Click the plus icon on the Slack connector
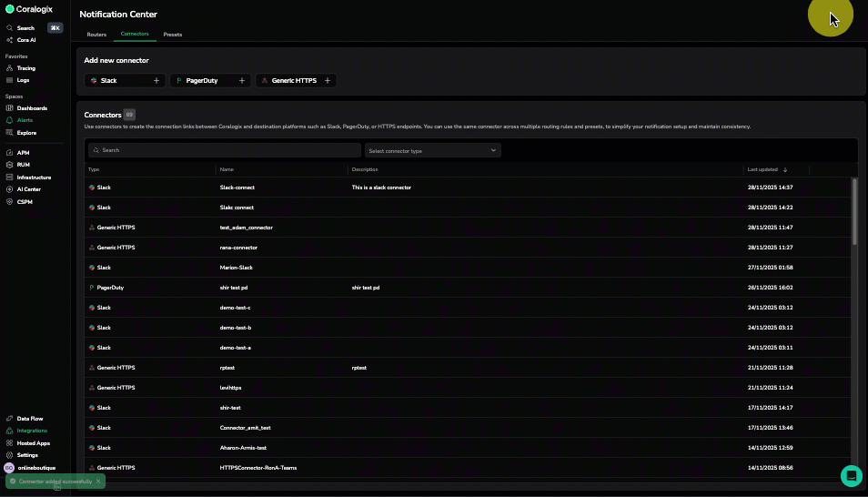The height and width of the screenshot is (497, 868). pos(156,81)
